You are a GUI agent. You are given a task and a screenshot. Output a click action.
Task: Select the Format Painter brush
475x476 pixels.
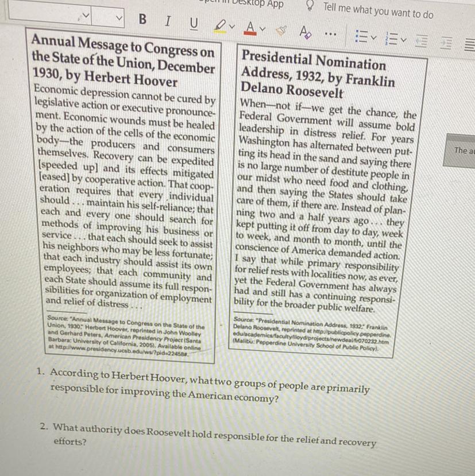[x=281, y=30]
